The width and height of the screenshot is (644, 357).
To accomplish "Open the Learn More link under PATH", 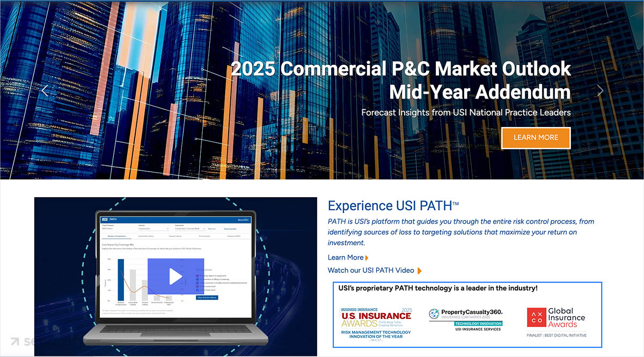I will click(x=345, y=257).
